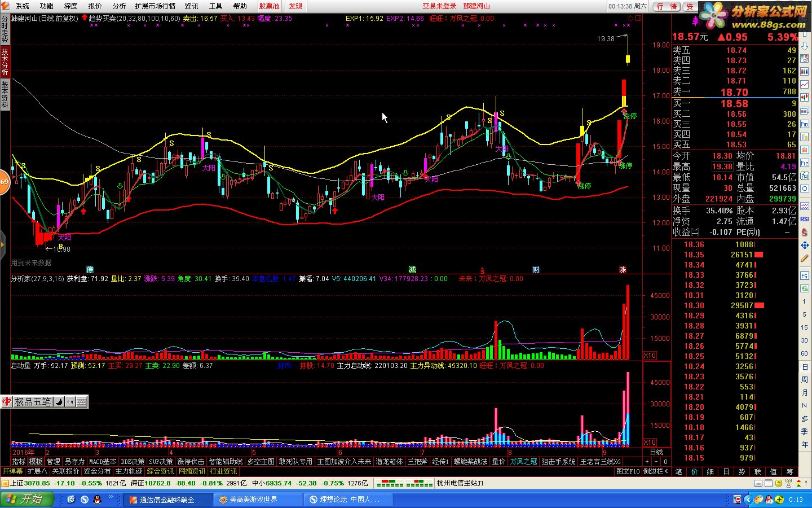Screen dimensions: 812x508
Task: Click the 股票池 button
Action: click(x=269, y=6)
